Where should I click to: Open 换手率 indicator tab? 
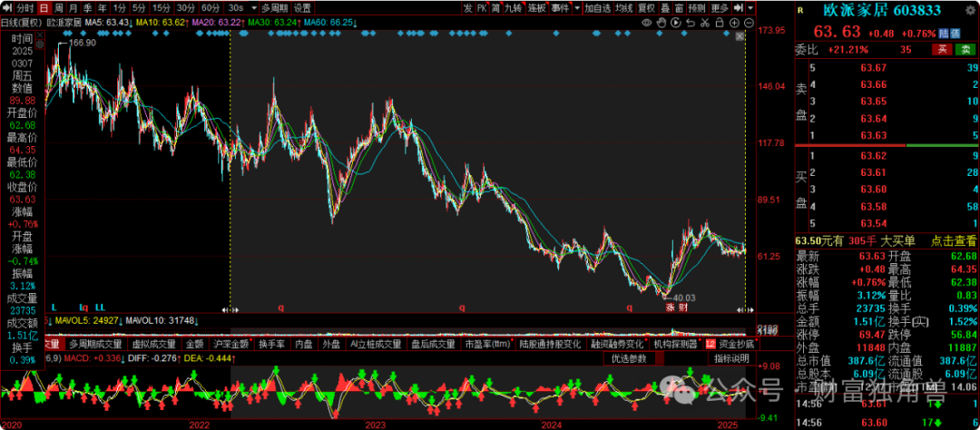(271, 344)
